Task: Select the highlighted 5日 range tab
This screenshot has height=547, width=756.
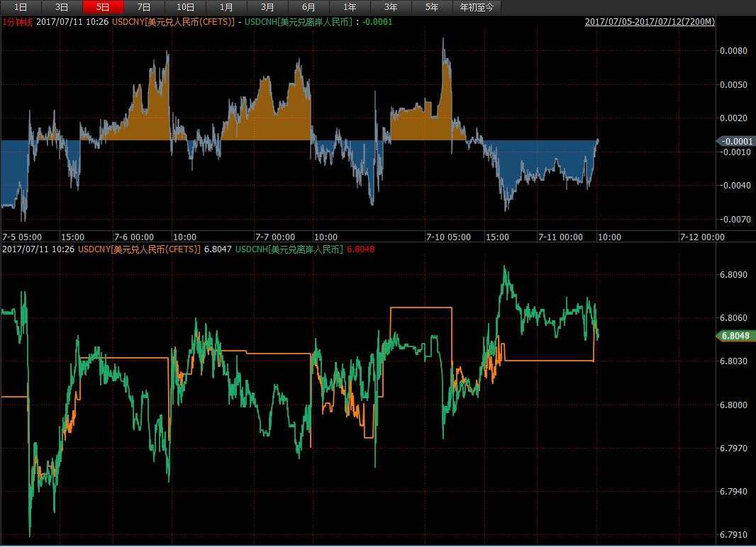Action: coord(103,7)
